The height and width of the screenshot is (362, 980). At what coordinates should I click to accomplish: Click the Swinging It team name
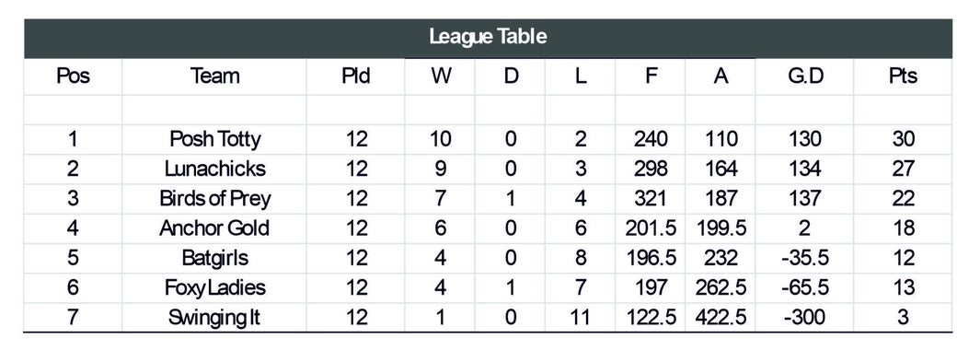click(214, 318)
